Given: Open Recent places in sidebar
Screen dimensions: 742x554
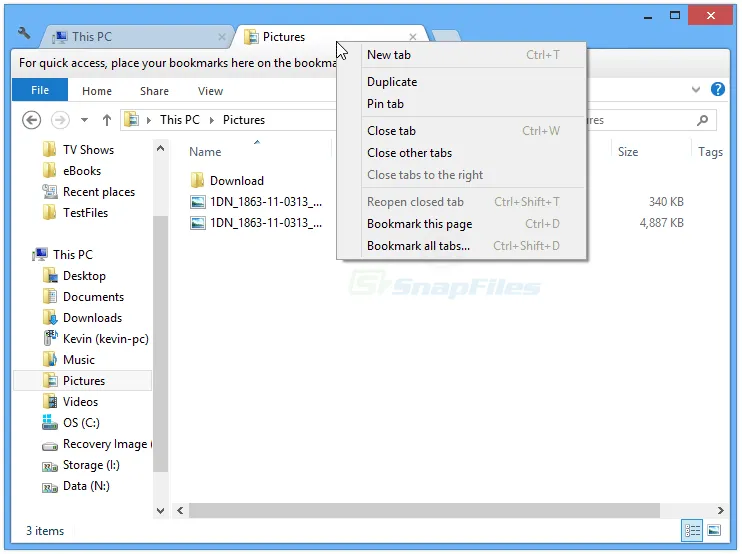Looking at the screenshot, I should pyautogui.click(x=88, y=192).
